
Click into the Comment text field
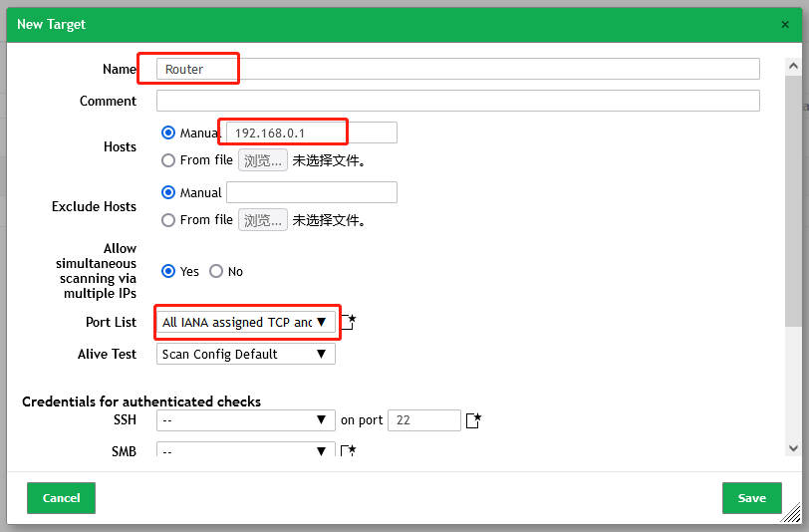coord(457,101)
